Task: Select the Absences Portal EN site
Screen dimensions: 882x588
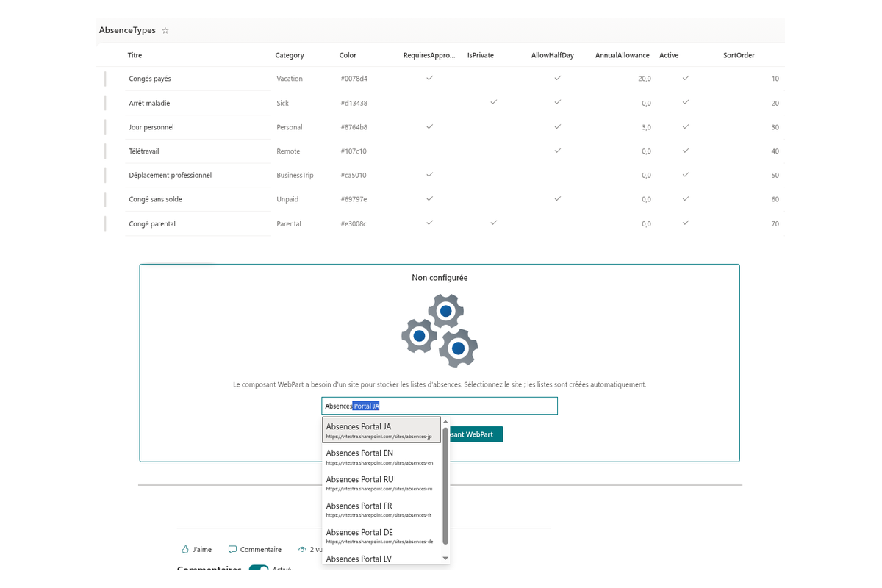Action: click(x=381, y=456)
